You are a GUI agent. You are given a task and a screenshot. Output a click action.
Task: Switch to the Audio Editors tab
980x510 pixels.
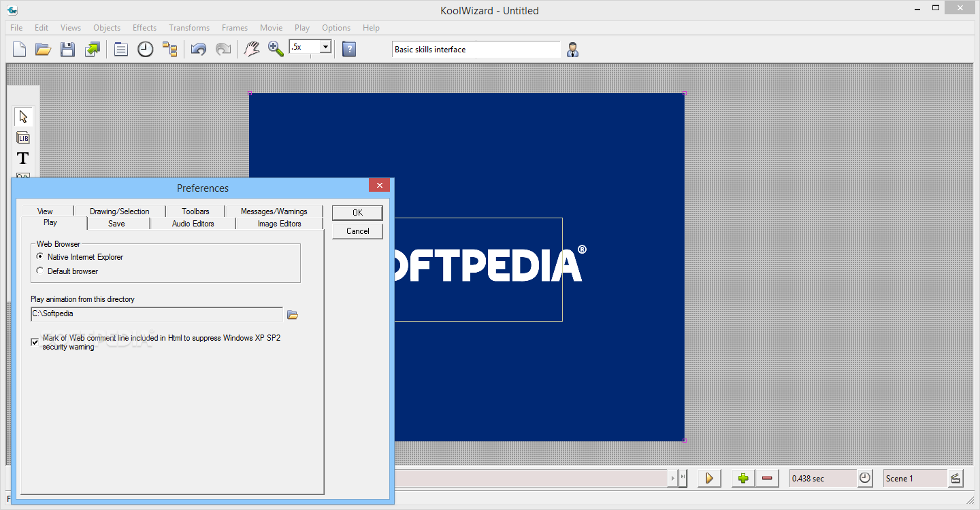coord(193,224)
